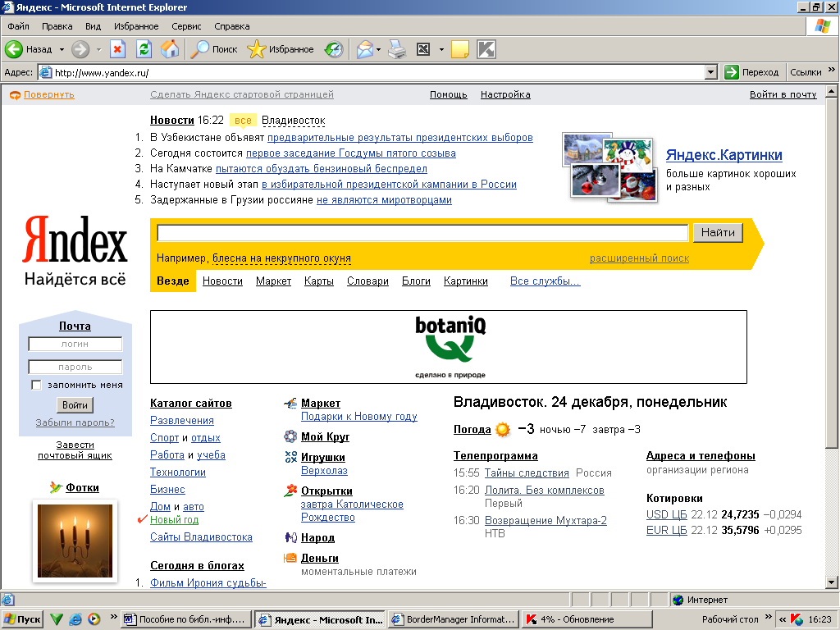Open the History clock icon in toolbar
Image resolution: width=840 pixels, height=630 pixels.
point(334,49)
